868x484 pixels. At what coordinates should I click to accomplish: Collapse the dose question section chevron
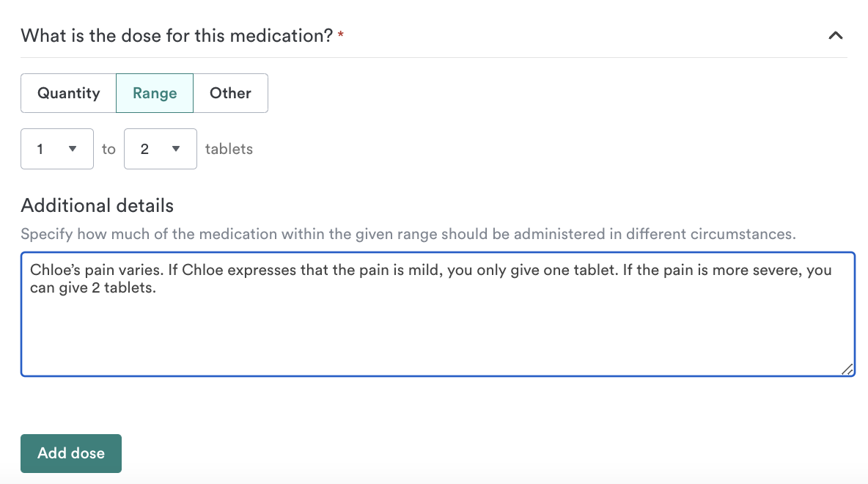coord(835,35)
